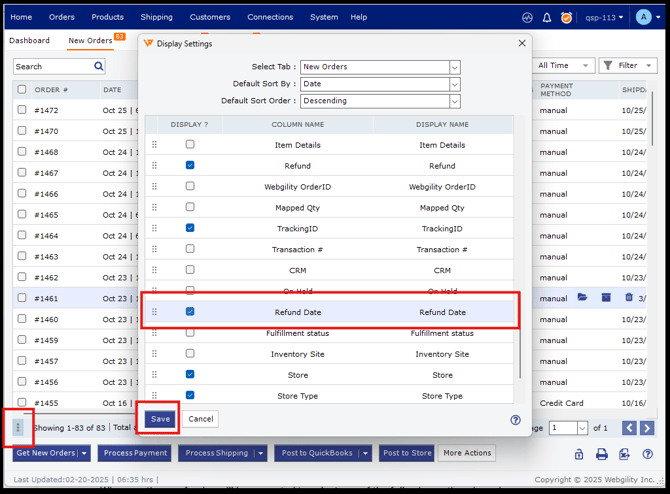Click the print icon in bottom bar
Screen dimensions: 670x494
pyautogui.click(x=602, y=454)
